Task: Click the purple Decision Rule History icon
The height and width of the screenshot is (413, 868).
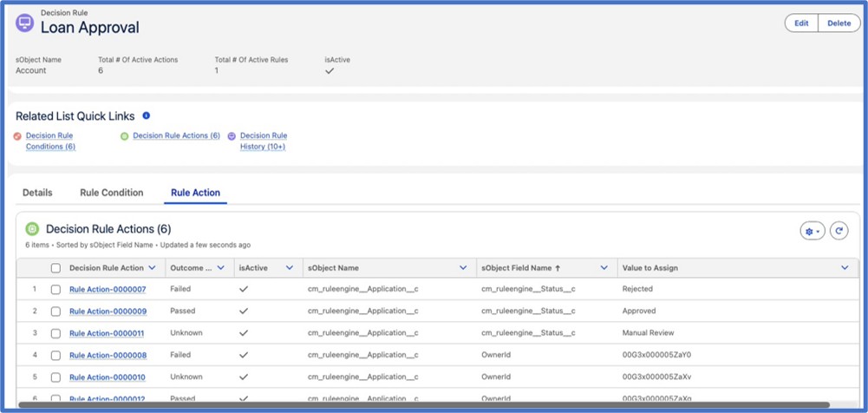Action: click(232, 136)
